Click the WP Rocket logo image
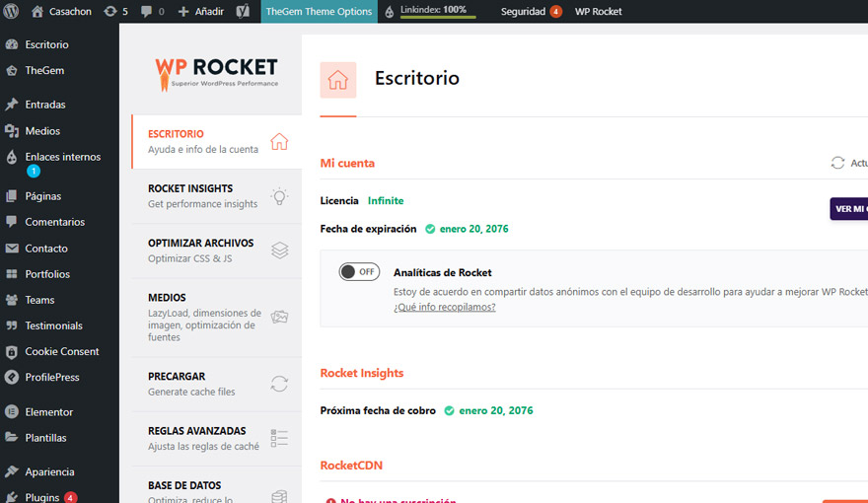The width and height of the screenshot is (868, 503). pos(216,72)
